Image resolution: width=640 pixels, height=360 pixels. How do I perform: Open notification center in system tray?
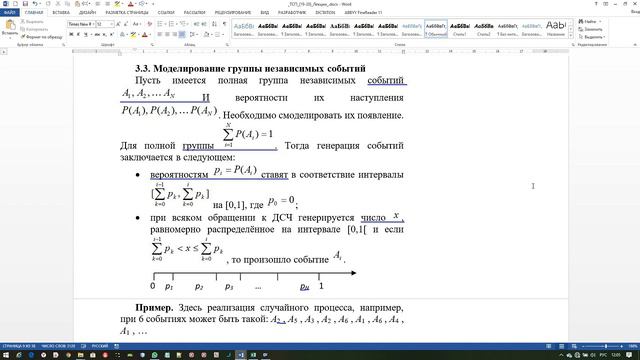point(629,355)
